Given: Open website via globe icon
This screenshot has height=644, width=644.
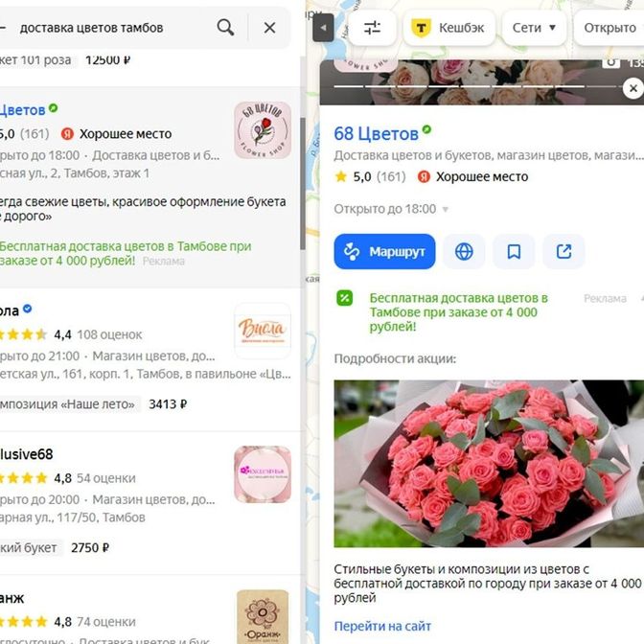Looking at the screenshot, I should pos(464,251).
